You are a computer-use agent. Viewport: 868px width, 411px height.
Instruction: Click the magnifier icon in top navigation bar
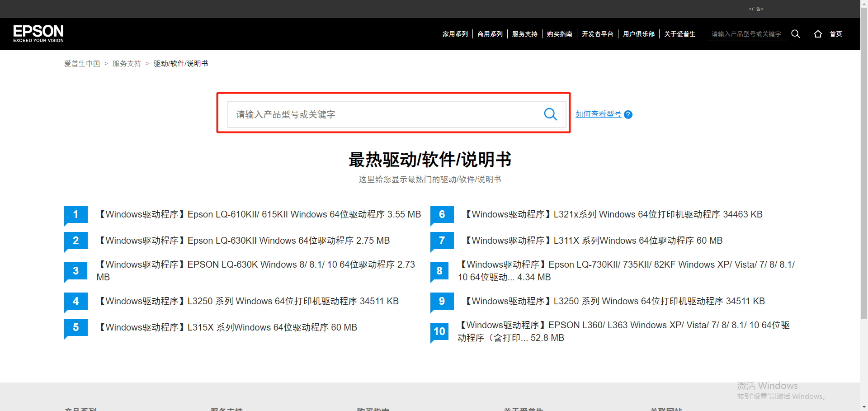pyautogui.click(x=796, y=34)
